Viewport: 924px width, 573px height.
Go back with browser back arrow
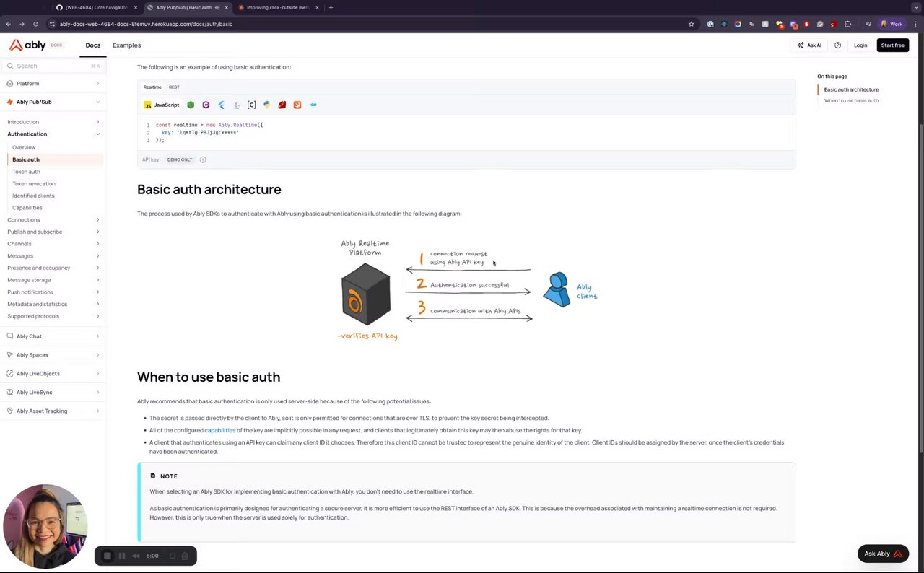(8, 24)
